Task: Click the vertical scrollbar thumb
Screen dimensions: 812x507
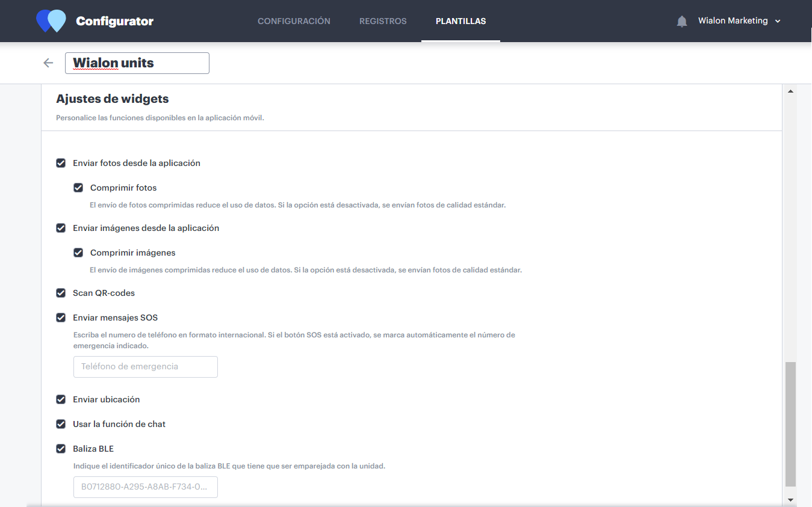Action: click(x=790, y=424)
